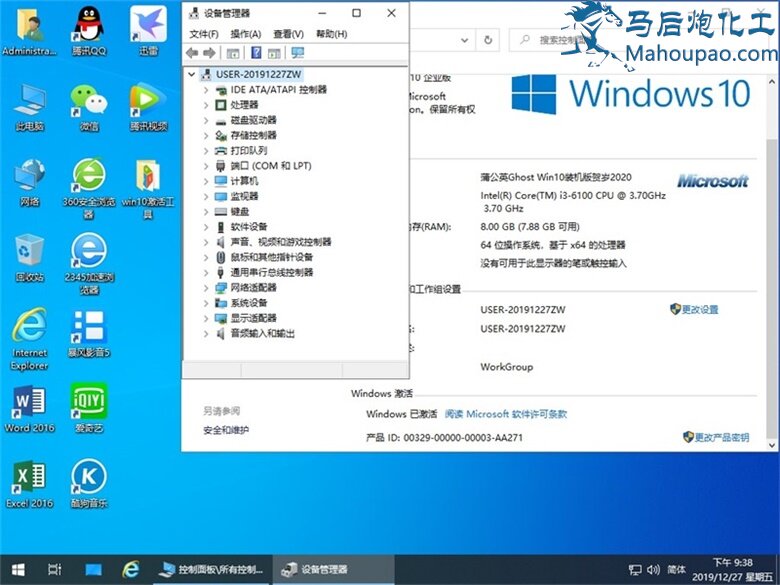Click the Windows Start button
The width and height of the screenshot is (780, 585).
[18, 570]
